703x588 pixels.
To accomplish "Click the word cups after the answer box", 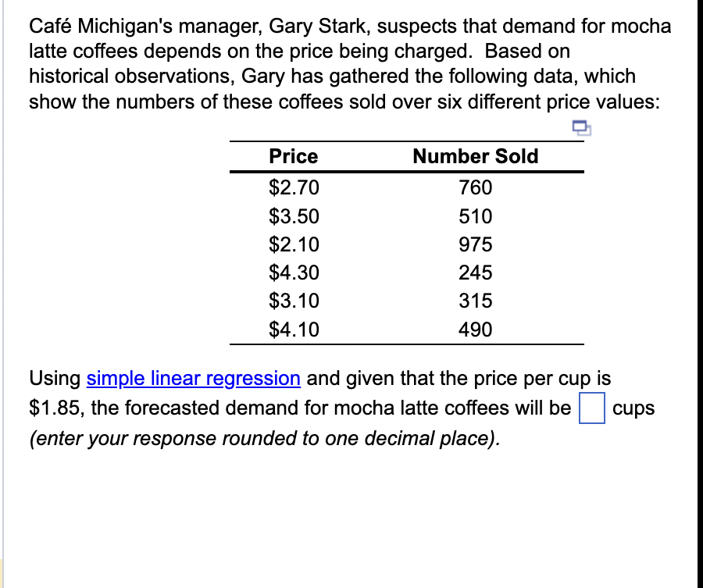I will point(635,408).
